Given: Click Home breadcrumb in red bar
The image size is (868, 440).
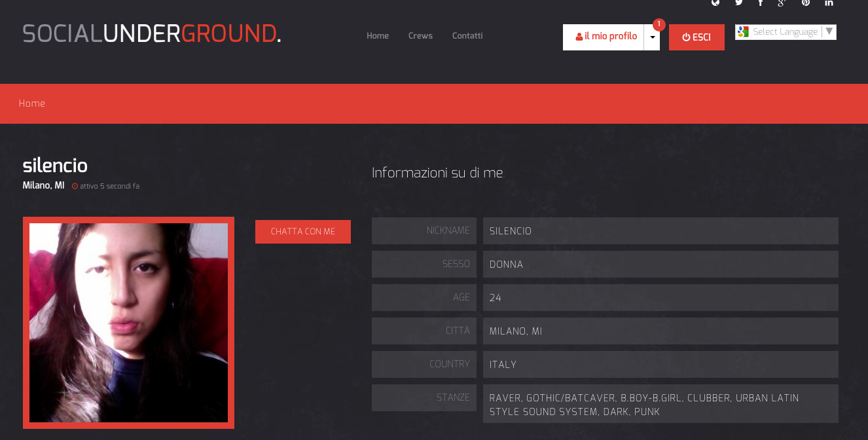Looking at the screenshot, I should click(32, 103).
